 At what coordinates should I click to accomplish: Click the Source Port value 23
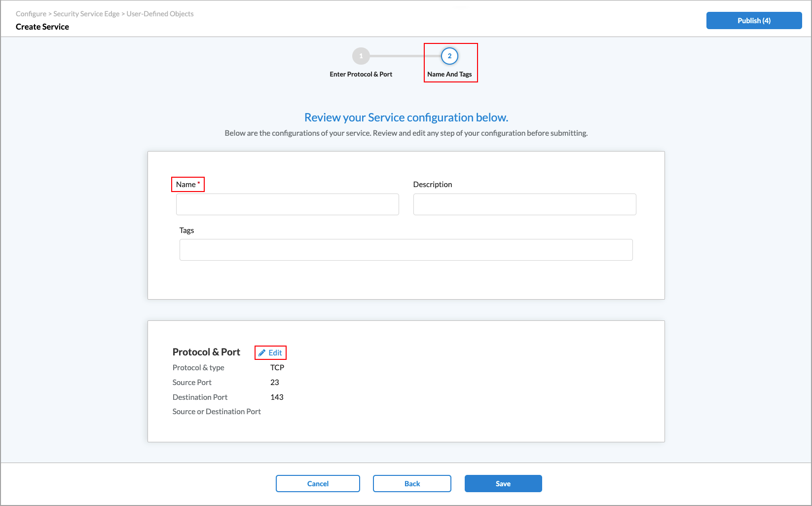tap(274, 382)
